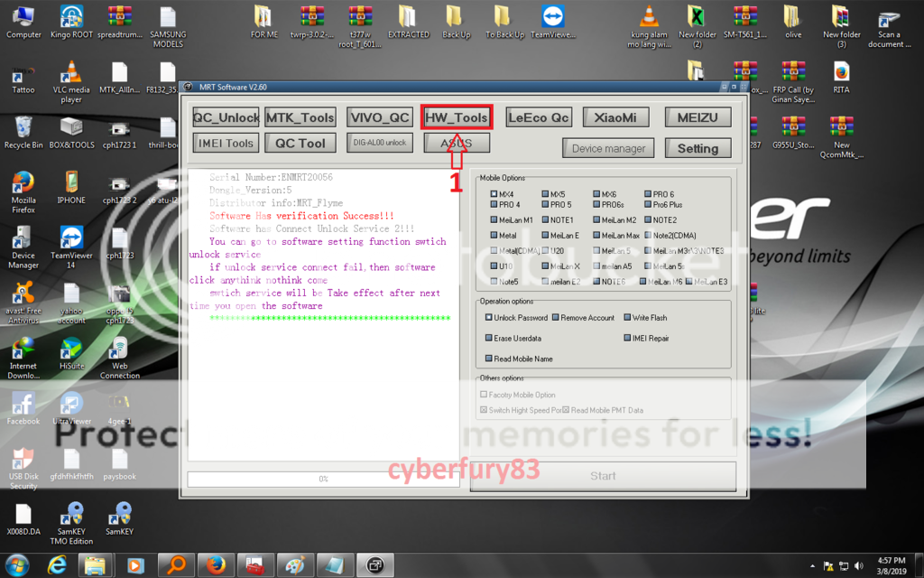Click the Setting button
The width and height of the screenshot is (924, 578).
[698, 148]
